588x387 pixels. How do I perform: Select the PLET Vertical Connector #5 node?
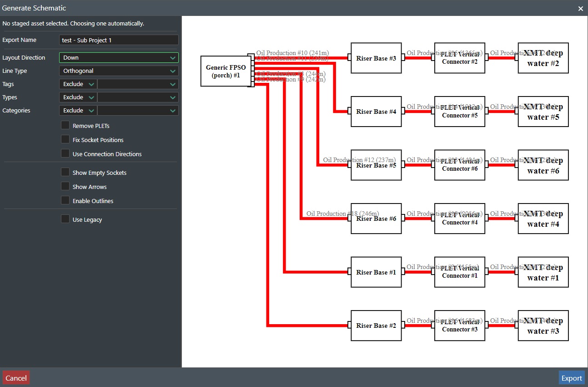[x=460, y=112]
